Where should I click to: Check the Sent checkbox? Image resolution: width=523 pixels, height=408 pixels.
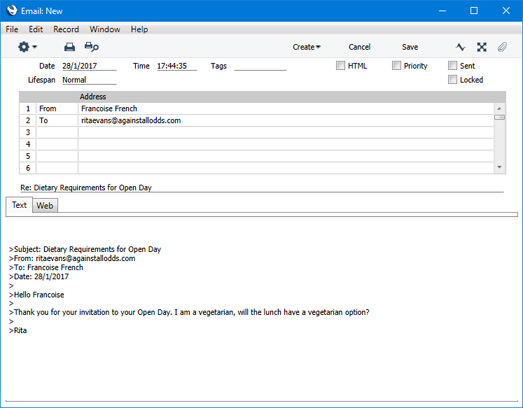click(452, 65)
